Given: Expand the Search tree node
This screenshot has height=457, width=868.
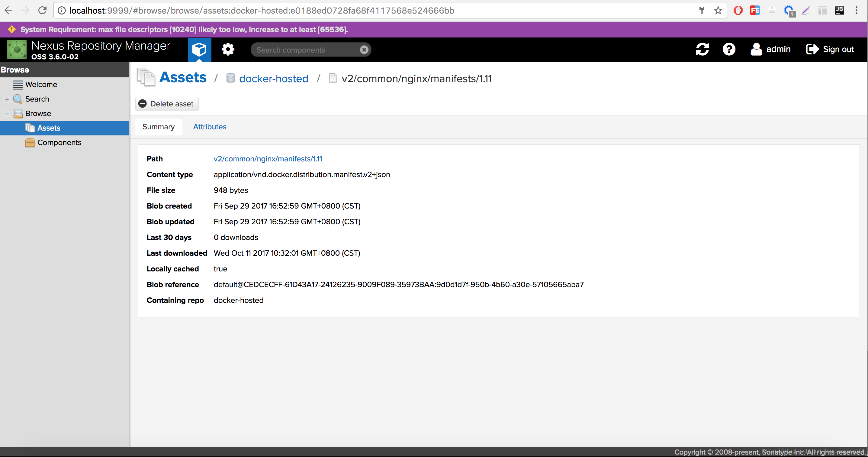Looking at the screenshot, I should (x=7, y=99).
